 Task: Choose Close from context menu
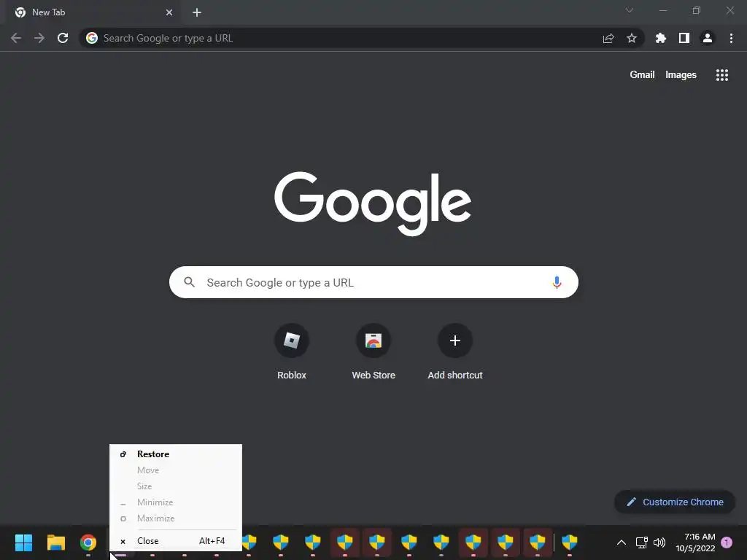pyautogui.click(x=176, y=541)
